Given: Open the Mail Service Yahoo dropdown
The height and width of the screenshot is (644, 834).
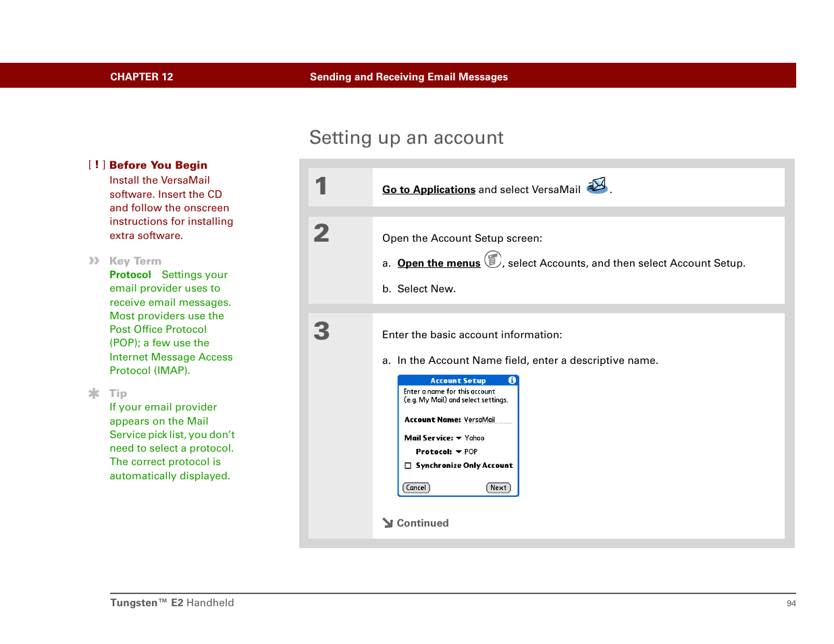Looking at the screenshot, I should click(x=470, y=438).
